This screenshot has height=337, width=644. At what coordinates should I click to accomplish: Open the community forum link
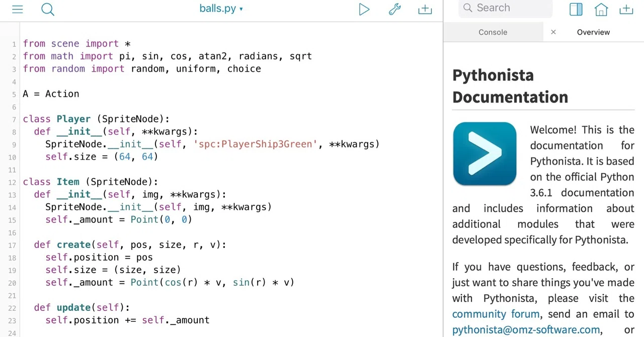pos(496,314)
